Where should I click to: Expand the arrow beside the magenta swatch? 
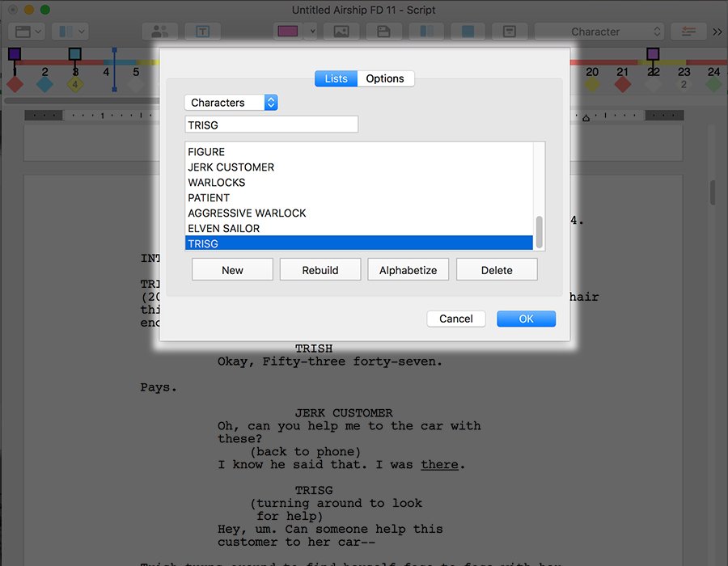coord(312,32)
